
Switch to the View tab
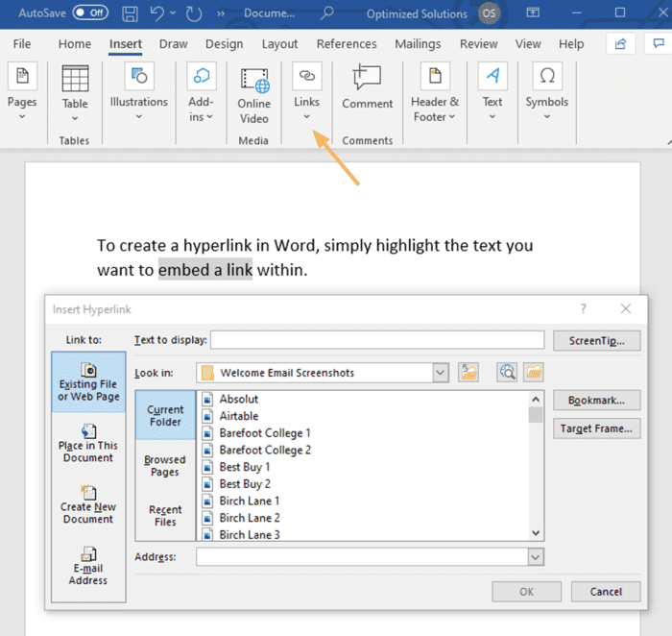coord(528,44)
